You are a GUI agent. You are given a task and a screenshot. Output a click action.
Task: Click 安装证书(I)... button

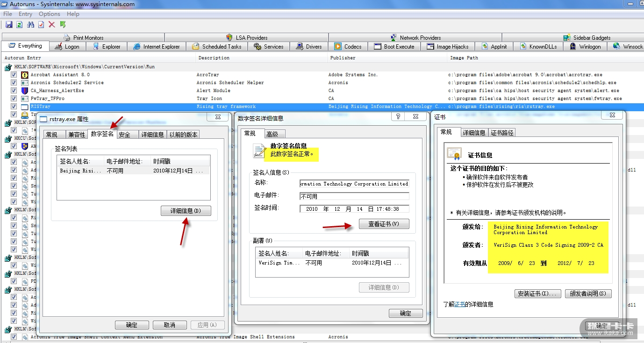pos(538,293)
